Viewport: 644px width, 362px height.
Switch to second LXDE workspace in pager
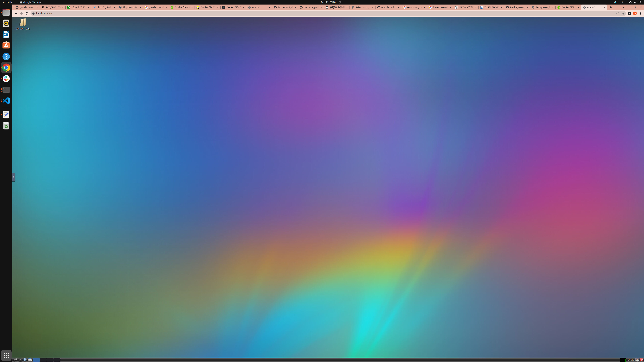click(43, 360)
